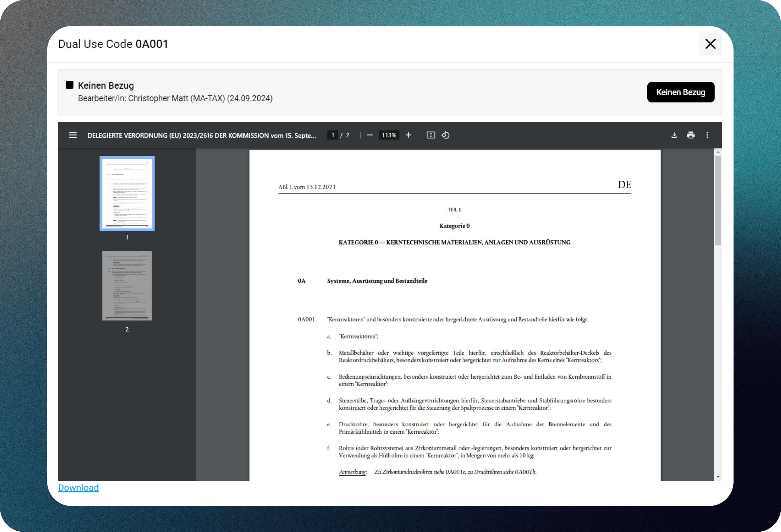Click the scroll down arrow in the PDF viewer
The image size is (781, 532).
[718, 477]
